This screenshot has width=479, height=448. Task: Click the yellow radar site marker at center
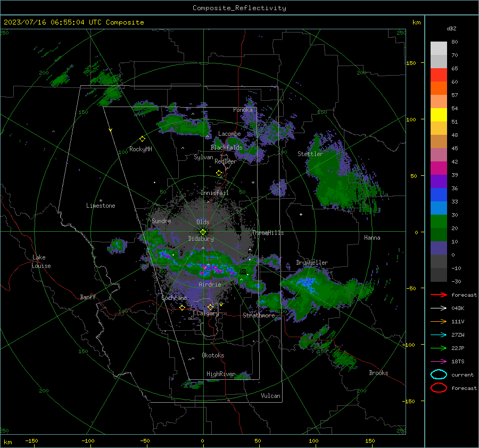click(203, 232)
